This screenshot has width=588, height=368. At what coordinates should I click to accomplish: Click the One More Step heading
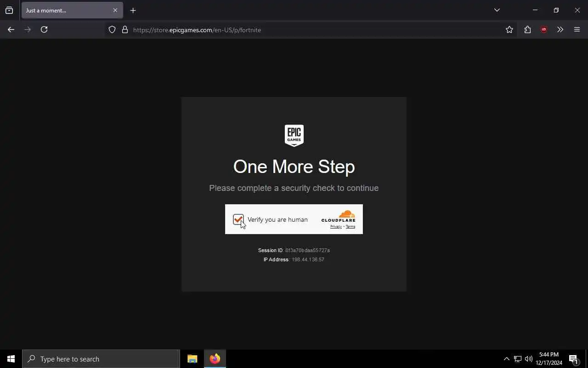click(294, 167)
